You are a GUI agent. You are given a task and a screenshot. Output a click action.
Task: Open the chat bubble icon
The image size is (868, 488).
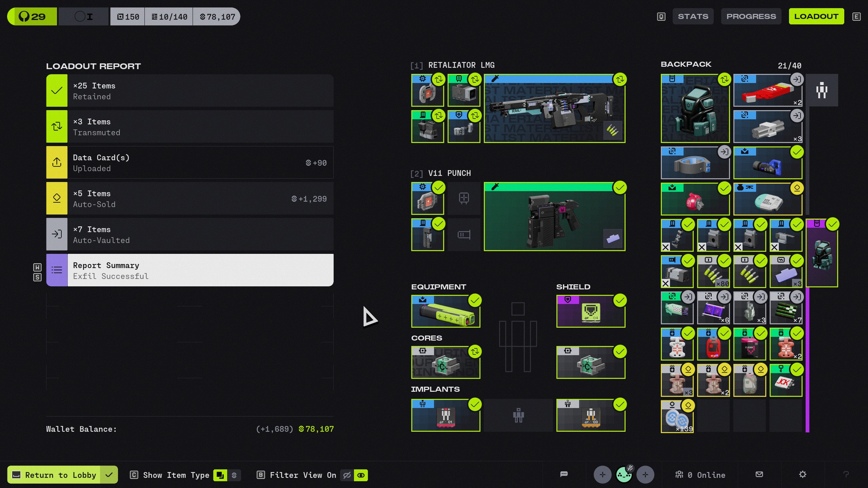(x=564, y=474)
